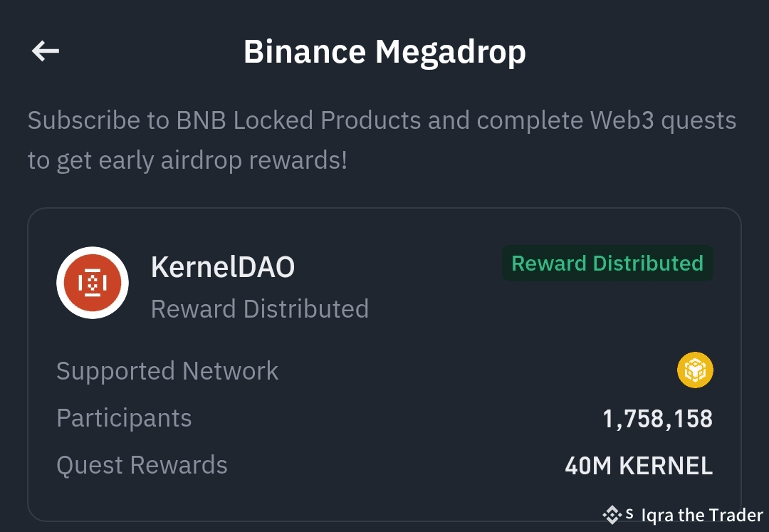Click the Quest Rewards label
Image resolution: width=769 pixels, height=532 pixels.
pyautogui.click(x=142, y=465)
